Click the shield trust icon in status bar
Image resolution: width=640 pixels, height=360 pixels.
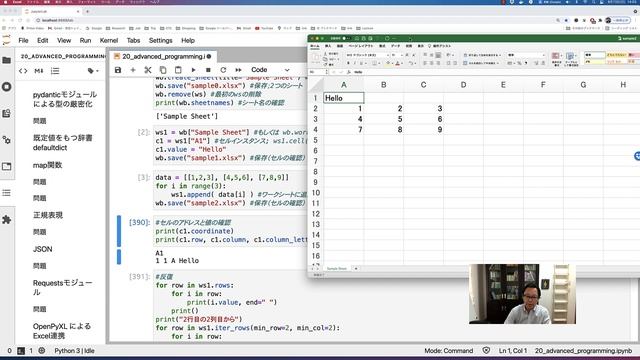click(x=486, y=351)
